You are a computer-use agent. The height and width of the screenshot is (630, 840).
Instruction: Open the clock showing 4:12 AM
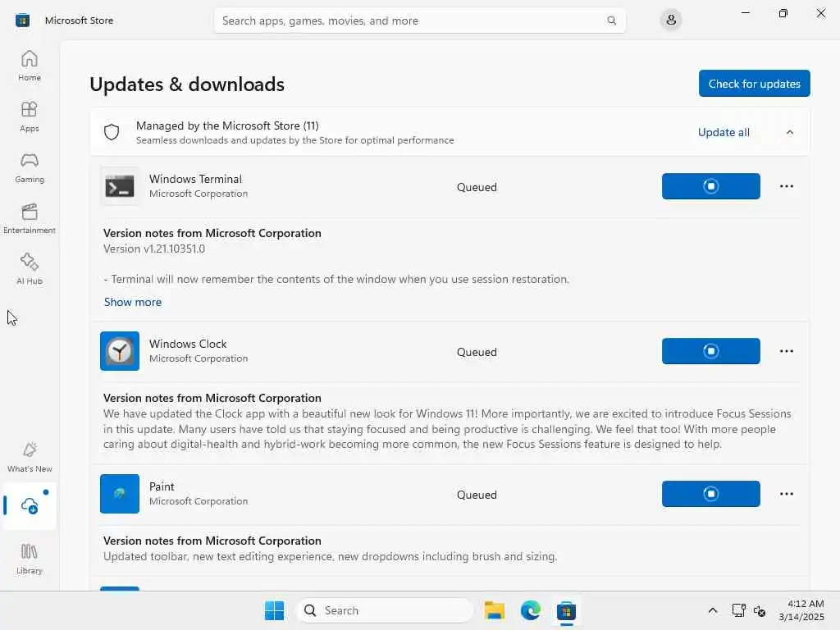[801, 610]
